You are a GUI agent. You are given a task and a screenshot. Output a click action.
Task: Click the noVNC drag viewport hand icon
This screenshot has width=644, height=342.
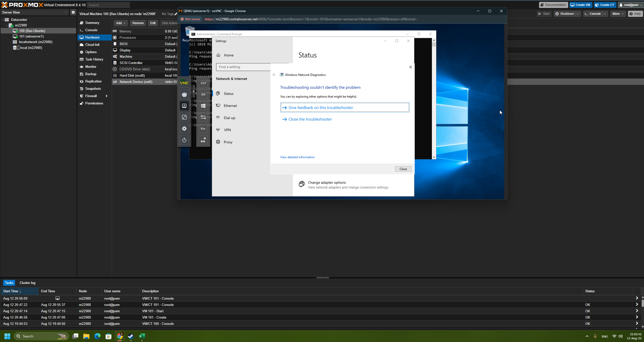tap(184, 95)
